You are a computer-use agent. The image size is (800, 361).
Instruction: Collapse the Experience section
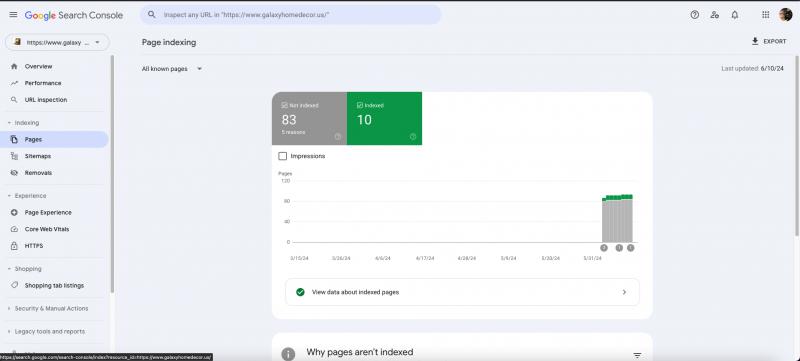point(9,196)
